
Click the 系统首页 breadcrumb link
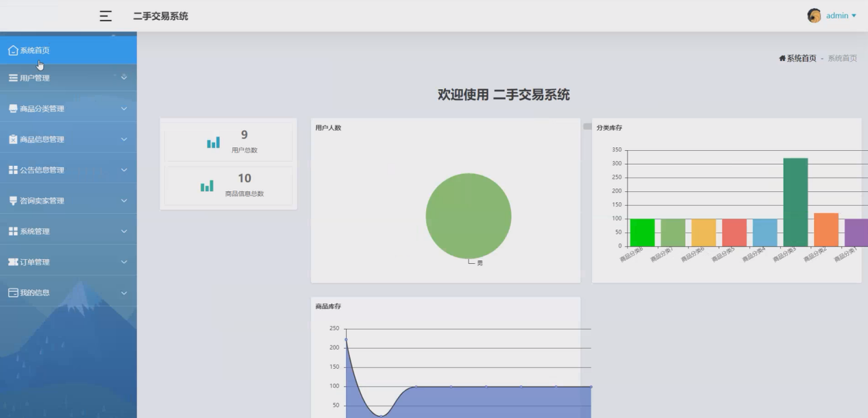(803, 58)
